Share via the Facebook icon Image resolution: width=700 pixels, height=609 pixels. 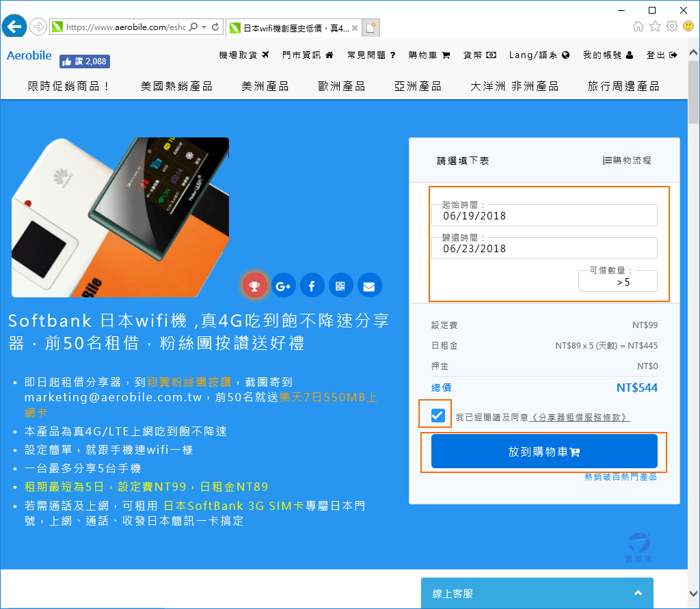(312, 286)
